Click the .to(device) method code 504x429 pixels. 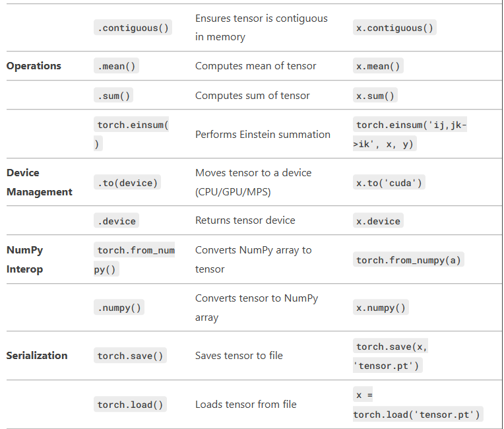(127, 183)
